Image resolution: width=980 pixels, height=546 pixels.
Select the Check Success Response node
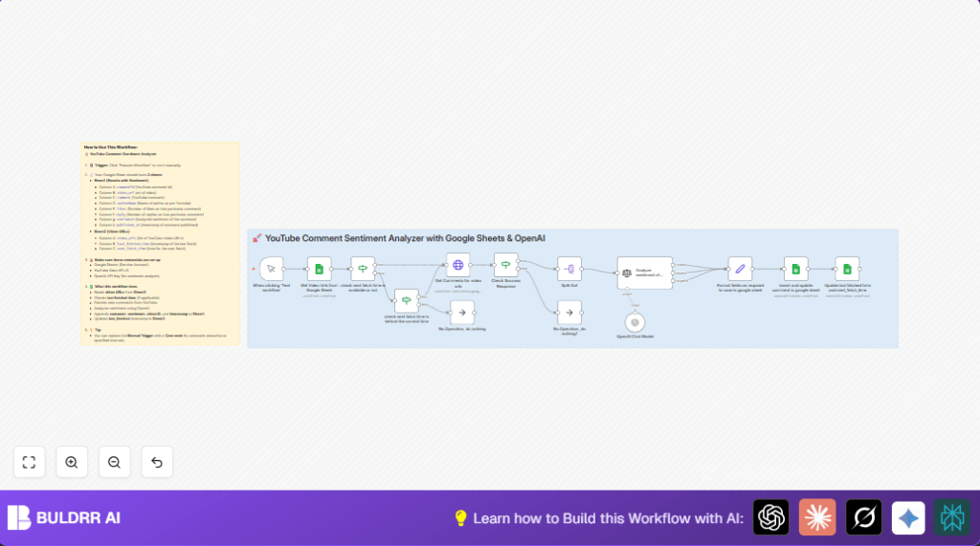[505, 265]
